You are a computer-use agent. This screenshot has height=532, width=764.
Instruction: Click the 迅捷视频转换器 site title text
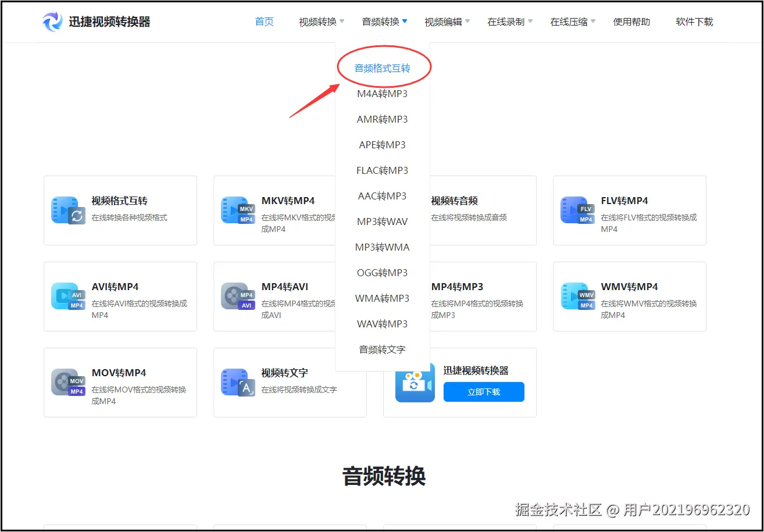(x=109, y=22)
